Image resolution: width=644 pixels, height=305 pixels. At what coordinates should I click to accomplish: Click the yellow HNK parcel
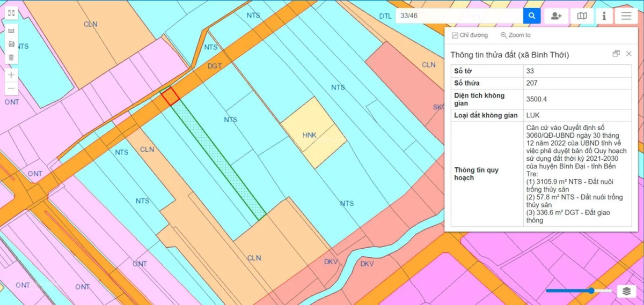pos(314,132)
